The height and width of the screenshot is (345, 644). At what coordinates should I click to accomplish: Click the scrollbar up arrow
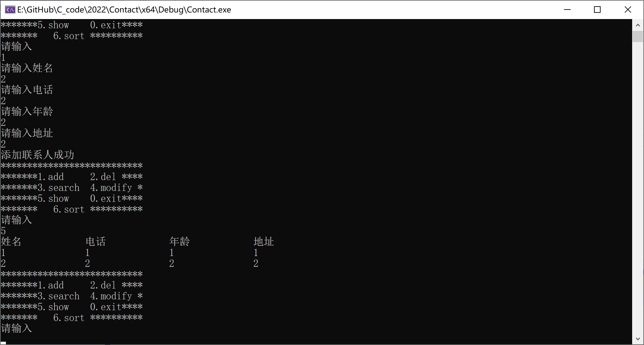(637, 25)
